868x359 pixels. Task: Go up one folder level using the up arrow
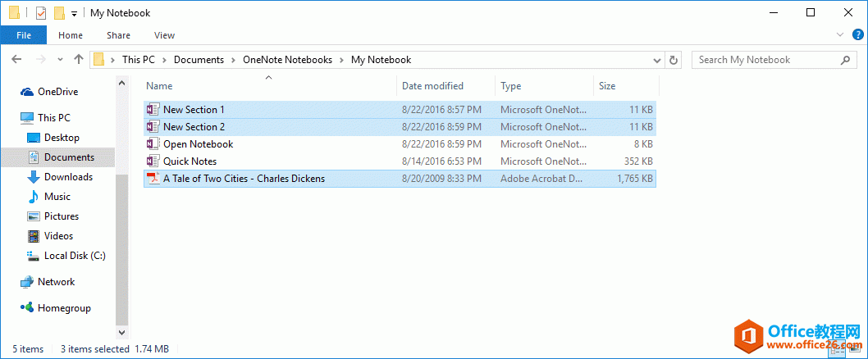79,60
